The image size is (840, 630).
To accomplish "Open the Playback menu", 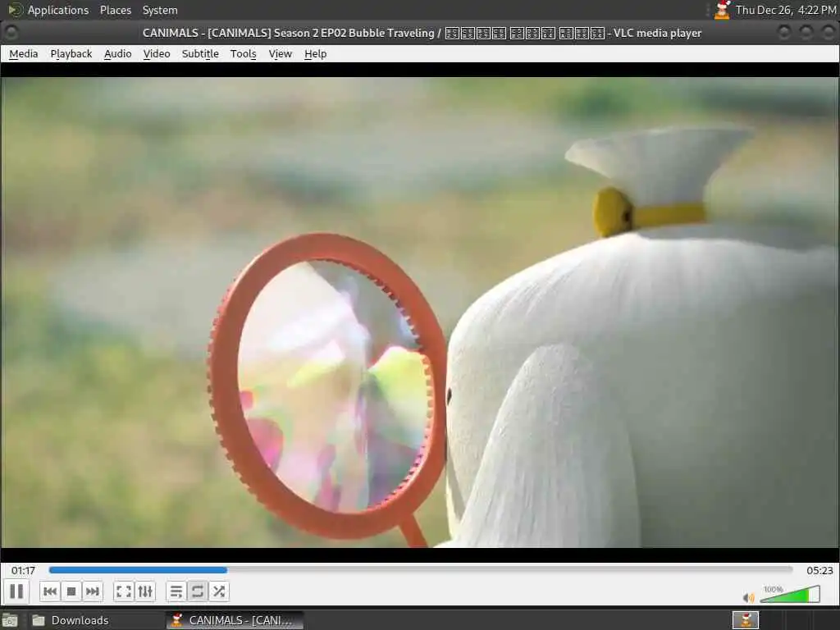I will coord(71,53).
